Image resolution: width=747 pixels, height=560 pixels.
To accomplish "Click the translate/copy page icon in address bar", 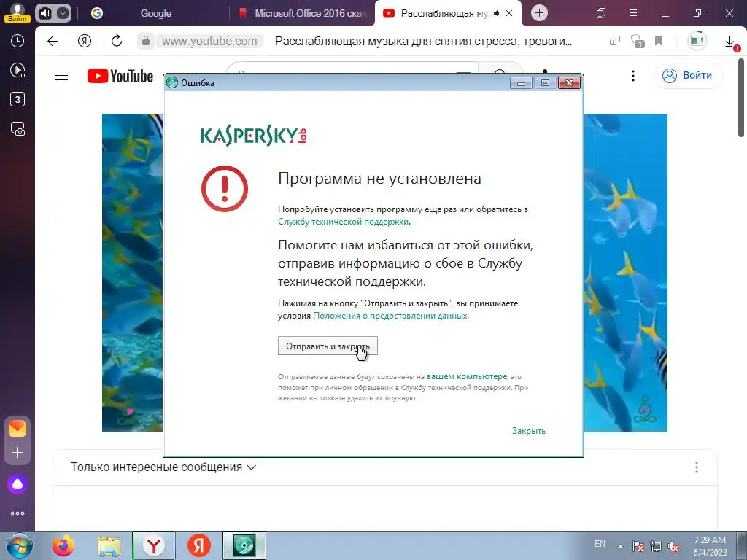I will (614, 42).
